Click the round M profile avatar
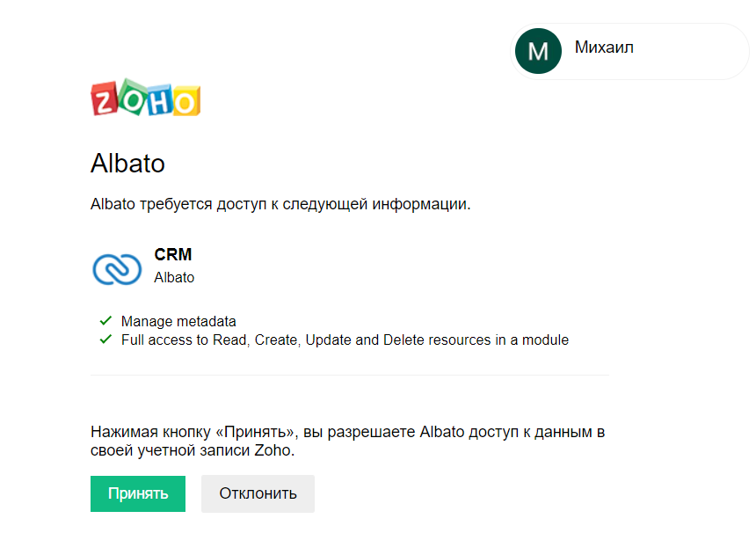The image size is (756, 555). tap(538, 51)
